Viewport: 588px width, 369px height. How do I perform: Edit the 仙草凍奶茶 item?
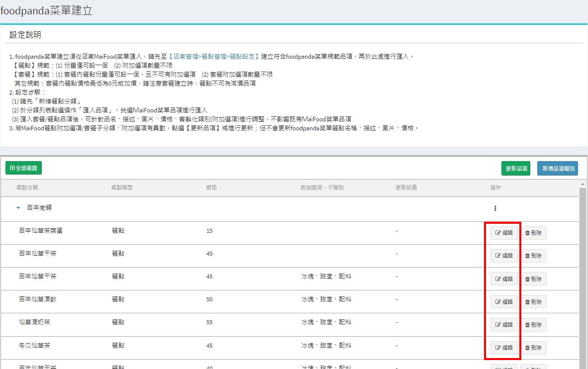click(504, 325)
